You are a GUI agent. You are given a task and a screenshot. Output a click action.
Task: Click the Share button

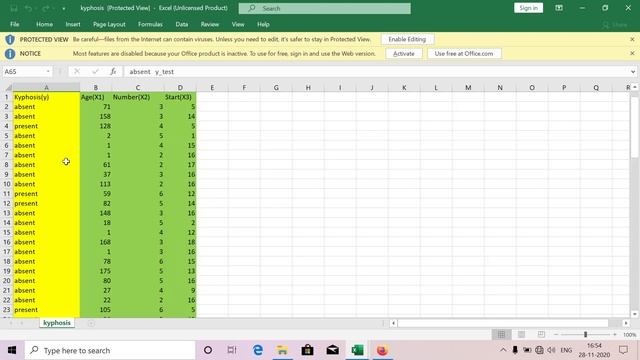[615, 25]
